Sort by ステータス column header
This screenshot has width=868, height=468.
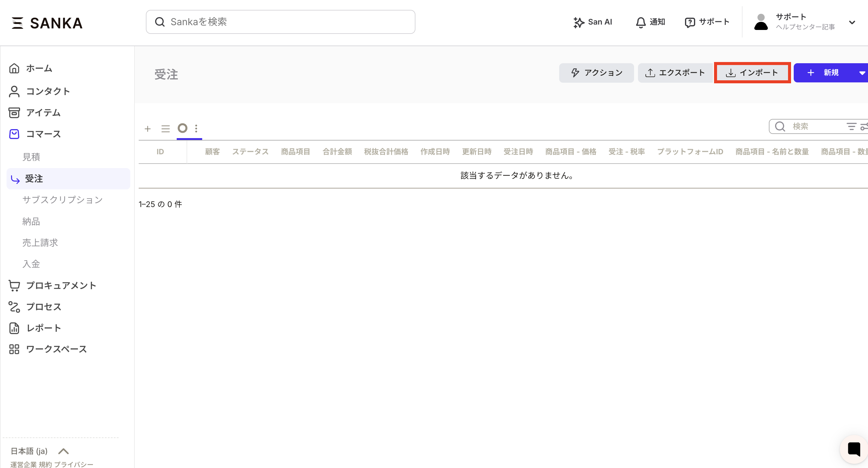pyautogui.click(x=250, y=152)
